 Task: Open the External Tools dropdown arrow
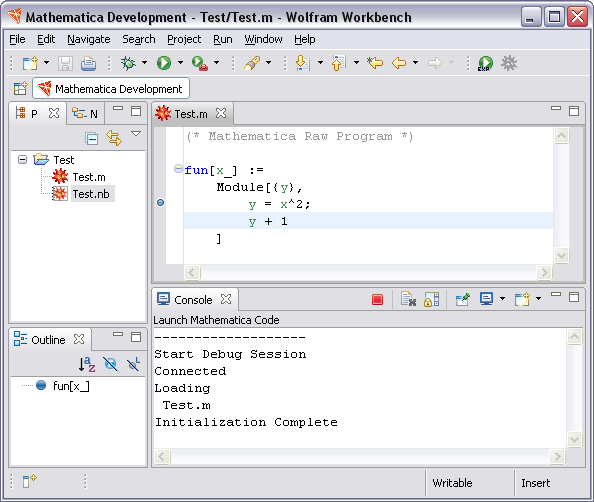[x=216, y=63]
